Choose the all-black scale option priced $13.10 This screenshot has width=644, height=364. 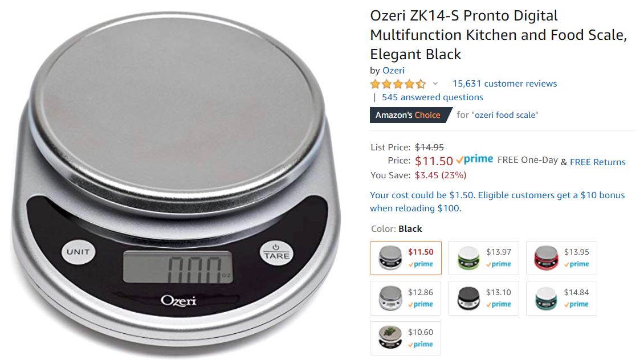pos(483,298)
